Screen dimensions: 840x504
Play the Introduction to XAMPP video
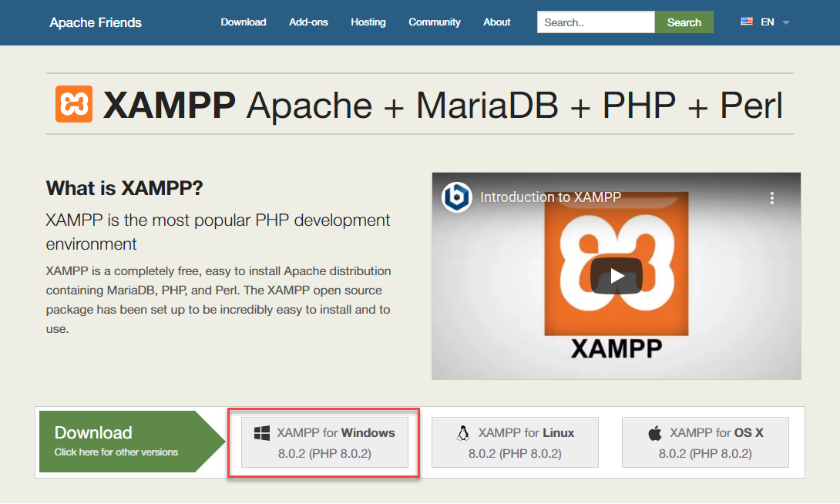point(616,276)
